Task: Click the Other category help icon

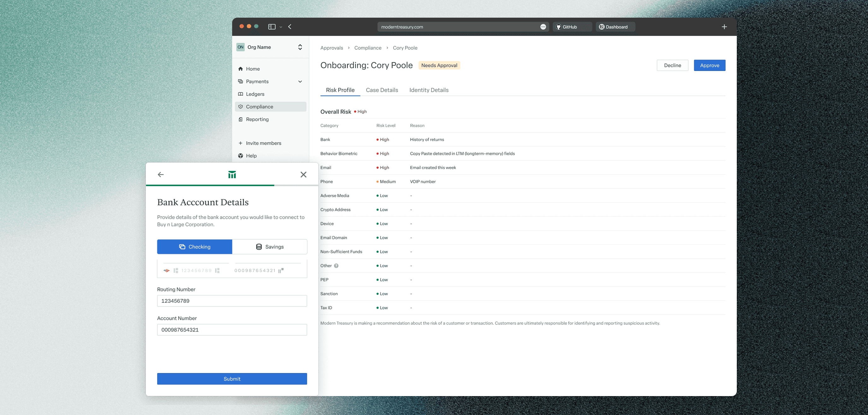Action: 336,266
